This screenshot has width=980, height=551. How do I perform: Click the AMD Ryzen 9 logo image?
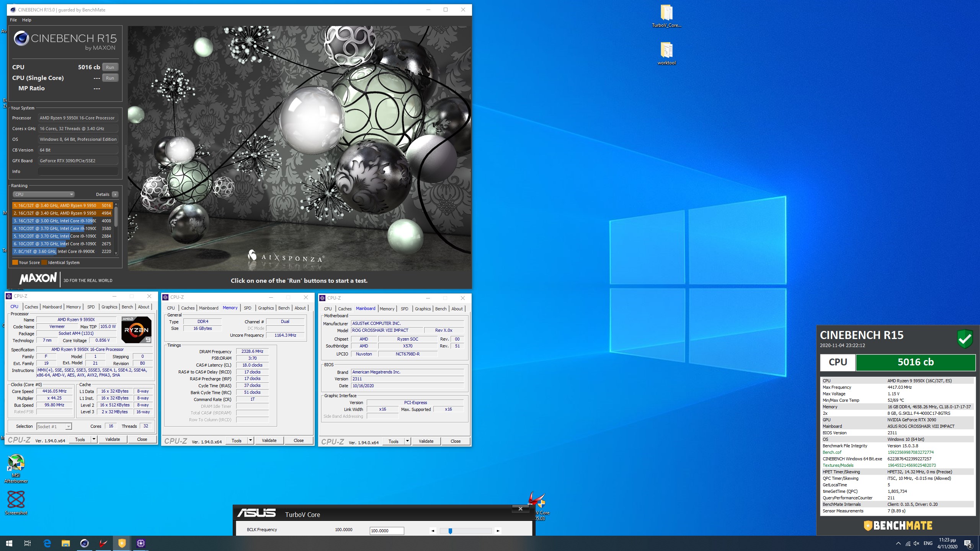[x=136, y=329]
